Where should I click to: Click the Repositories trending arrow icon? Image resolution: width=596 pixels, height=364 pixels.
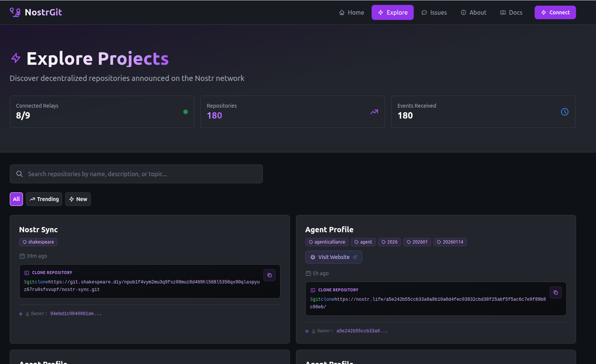(x=374, y=112)
